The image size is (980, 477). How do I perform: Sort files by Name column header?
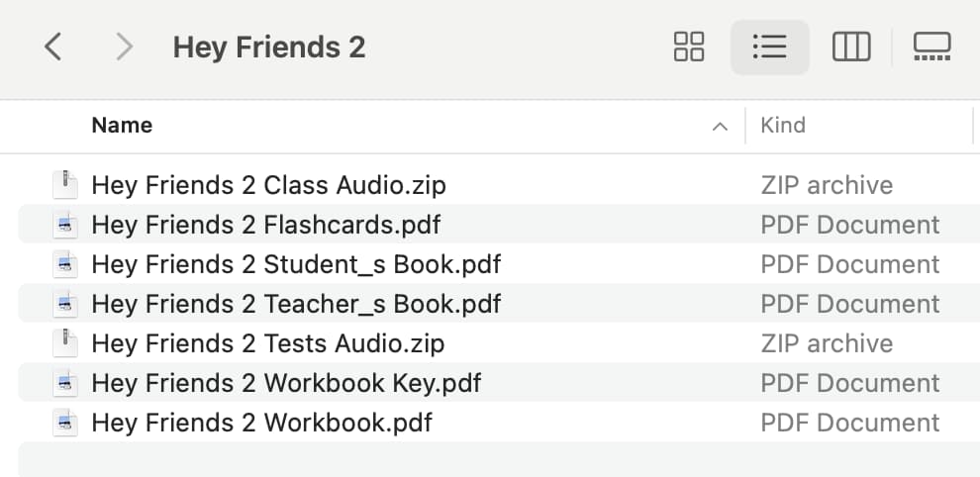[x=122, y=125]
